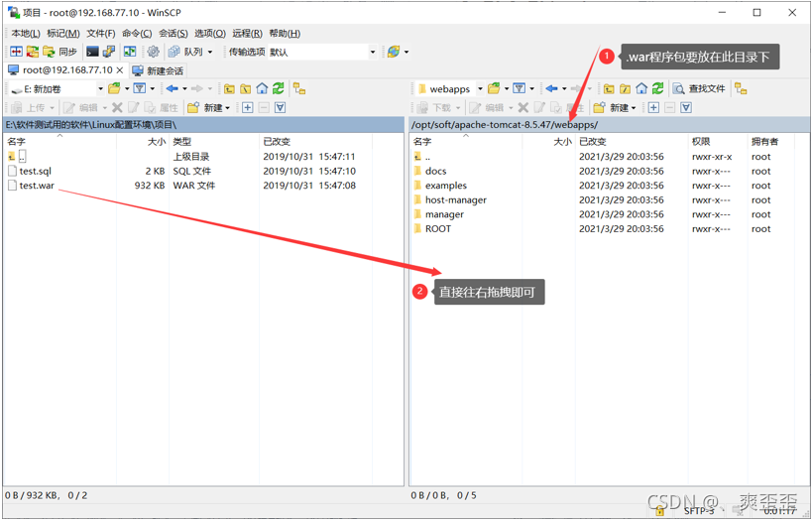Image resolution: width=812 pixels, height=521 pixels.
Task: Click local panel invert selection icon
Action: pos(281,108)
